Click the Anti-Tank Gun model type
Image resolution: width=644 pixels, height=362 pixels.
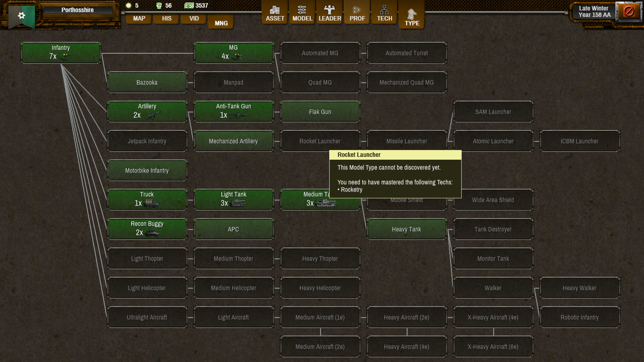[233, 111]
